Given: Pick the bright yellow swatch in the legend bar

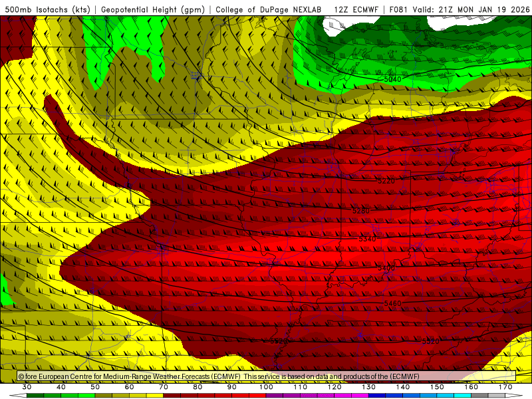Looking at the screenshot, I should point(155,396).
